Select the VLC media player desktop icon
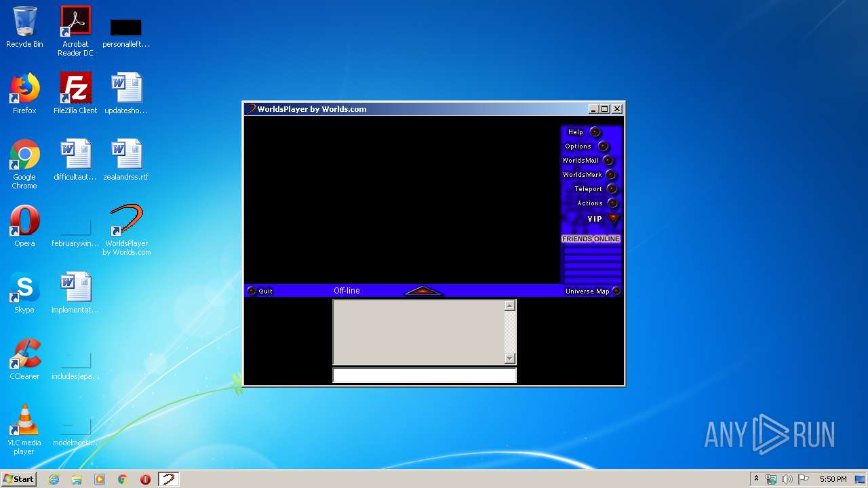This screenshot has height=488, width=868. (24, 430)
